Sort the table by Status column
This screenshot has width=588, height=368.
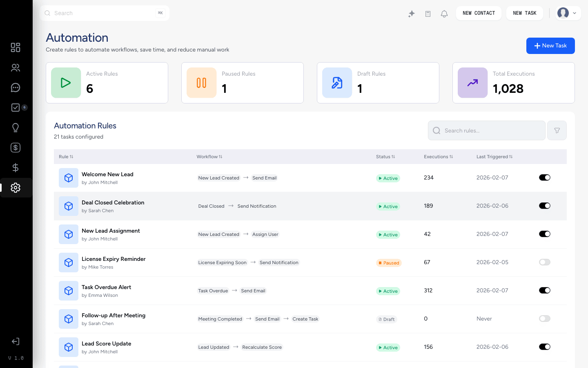pos(385,157)
